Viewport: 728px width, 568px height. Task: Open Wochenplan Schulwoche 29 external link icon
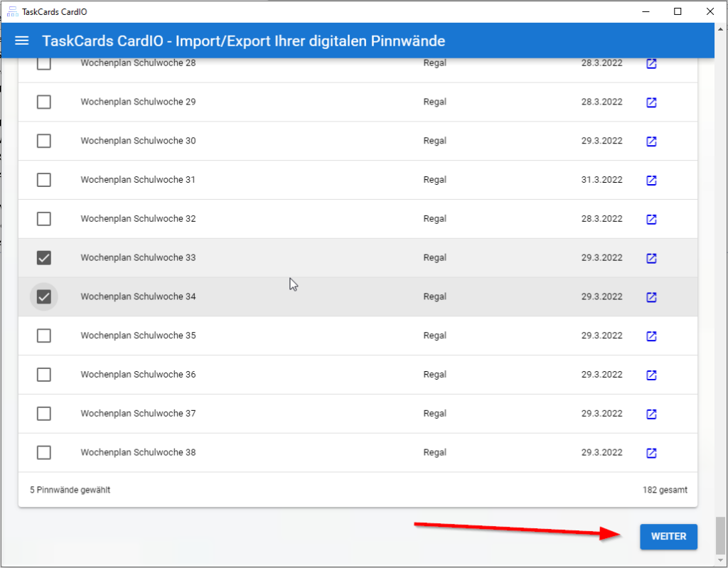(651, 102)
